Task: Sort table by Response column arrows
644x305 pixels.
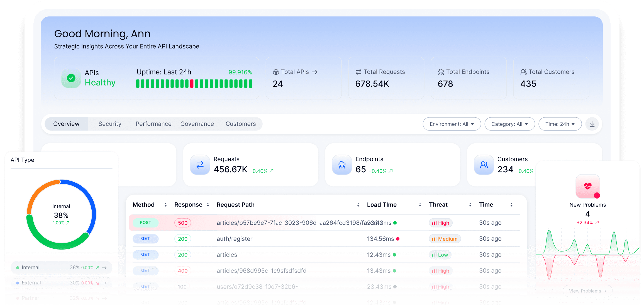Action: click(208, 205)
